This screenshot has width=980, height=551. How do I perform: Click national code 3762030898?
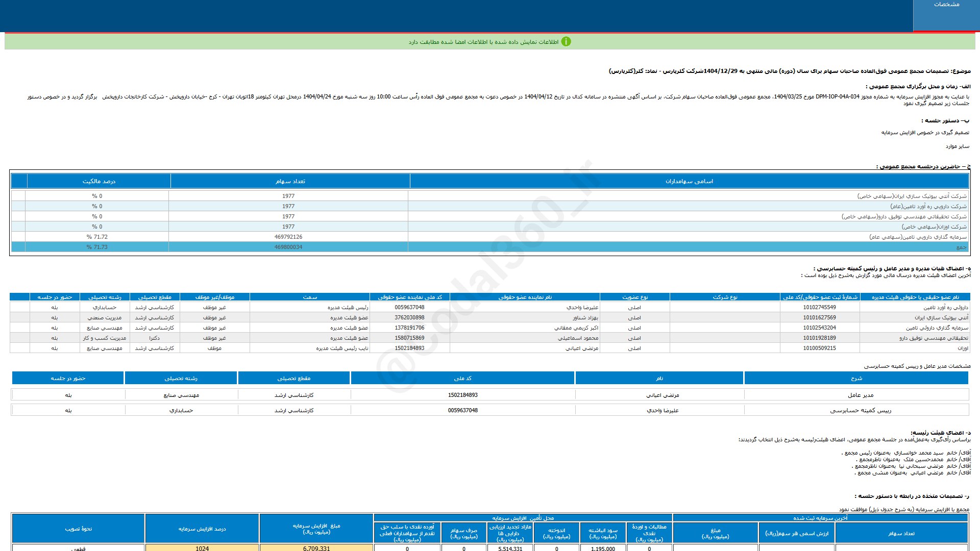pos(409,317)
